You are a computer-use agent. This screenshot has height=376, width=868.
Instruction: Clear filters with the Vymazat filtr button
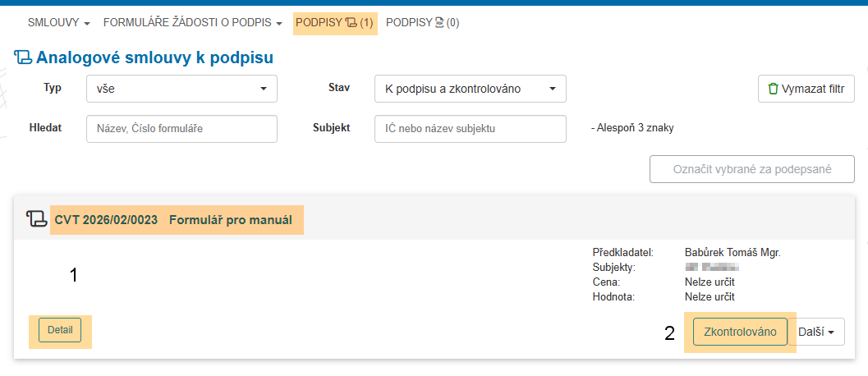tap(806, 89)
